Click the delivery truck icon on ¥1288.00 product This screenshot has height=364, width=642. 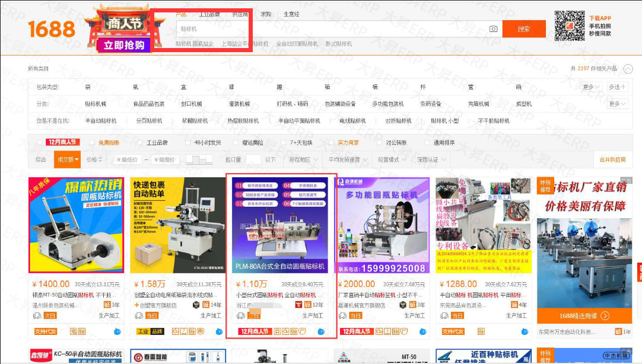point(444,316)
